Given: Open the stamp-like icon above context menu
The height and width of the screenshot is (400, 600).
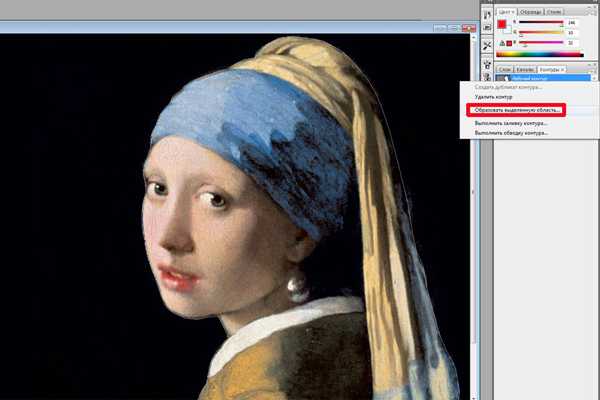Looking at the screenshot, I should 487,77.
